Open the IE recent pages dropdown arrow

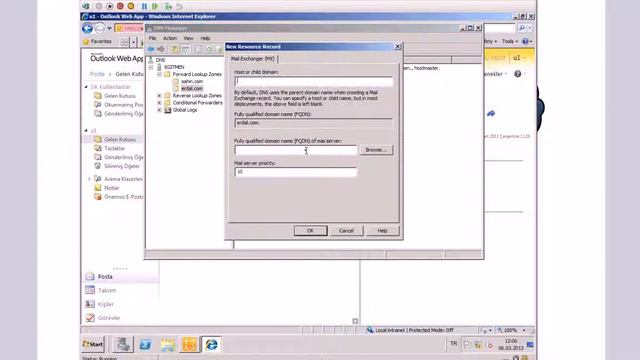point(109,29)
